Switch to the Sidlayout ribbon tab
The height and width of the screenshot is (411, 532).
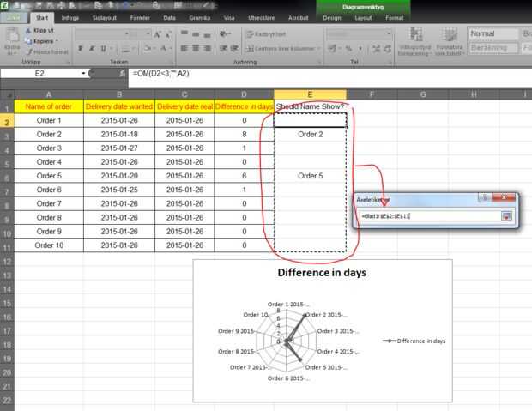point(105,18)
